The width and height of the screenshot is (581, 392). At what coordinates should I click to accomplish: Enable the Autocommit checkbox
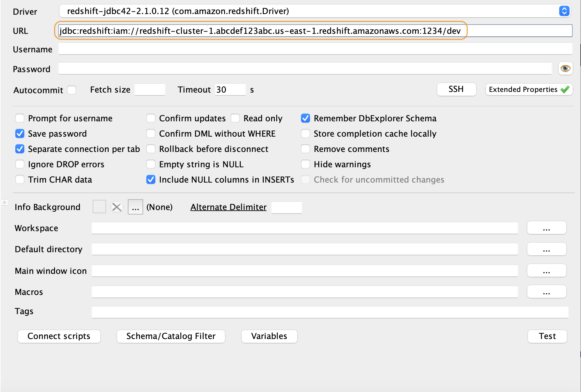(72, 90)
